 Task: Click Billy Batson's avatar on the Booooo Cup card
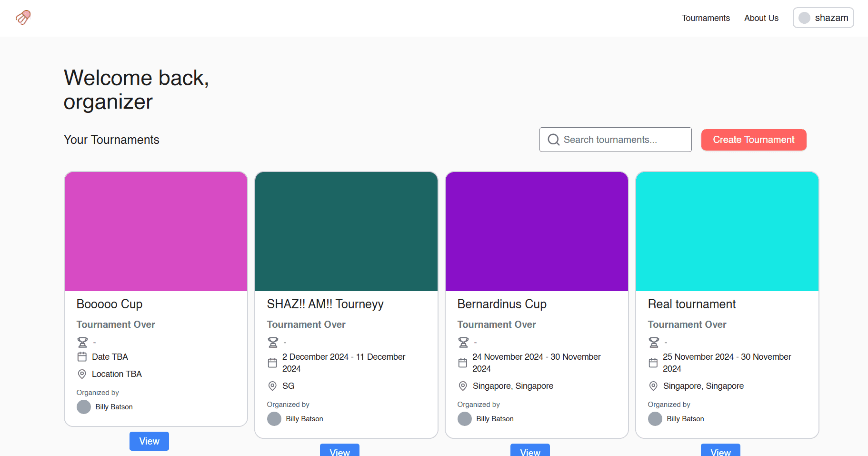coord(84,407)
